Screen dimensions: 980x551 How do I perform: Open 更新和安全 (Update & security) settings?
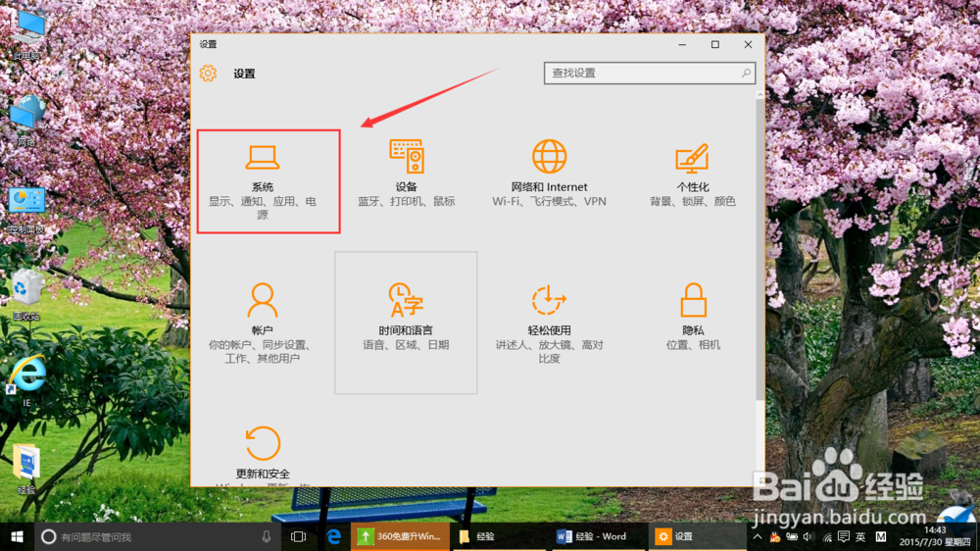pos(263,455)
